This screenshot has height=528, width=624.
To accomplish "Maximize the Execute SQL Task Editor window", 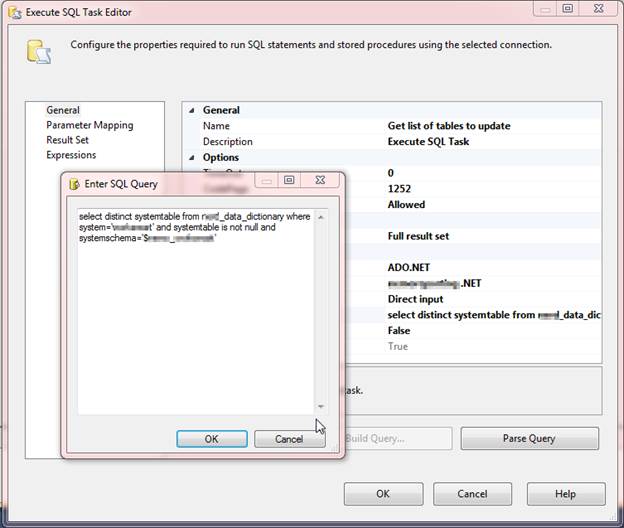I will pos(567,9).
